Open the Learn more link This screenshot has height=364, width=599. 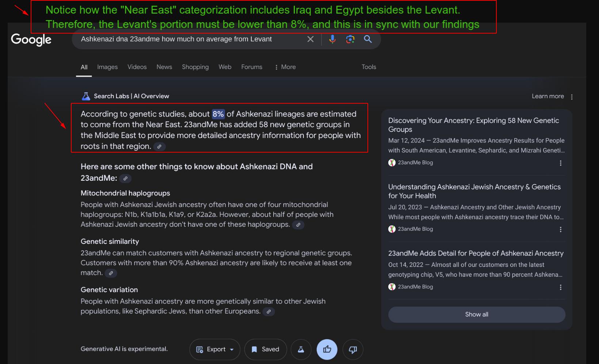pos(548,96)
